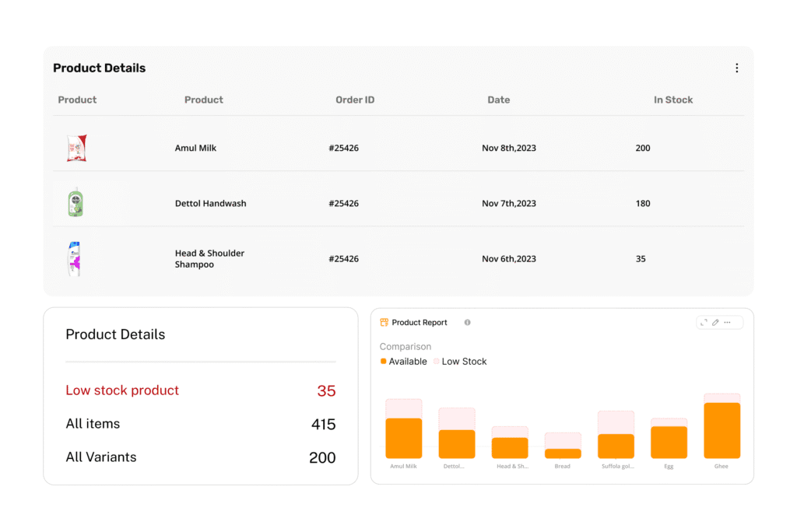This screenshot has height=532, width=797.
Task: Expand the Product Report chart to fullscreen
Action: [x=704, y=322]
